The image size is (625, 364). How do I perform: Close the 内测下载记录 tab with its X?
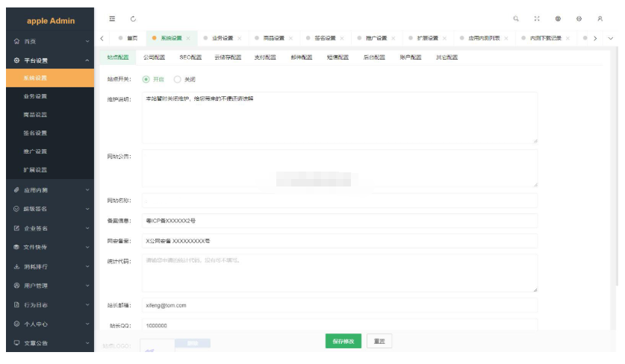click(x=568, y=38)
